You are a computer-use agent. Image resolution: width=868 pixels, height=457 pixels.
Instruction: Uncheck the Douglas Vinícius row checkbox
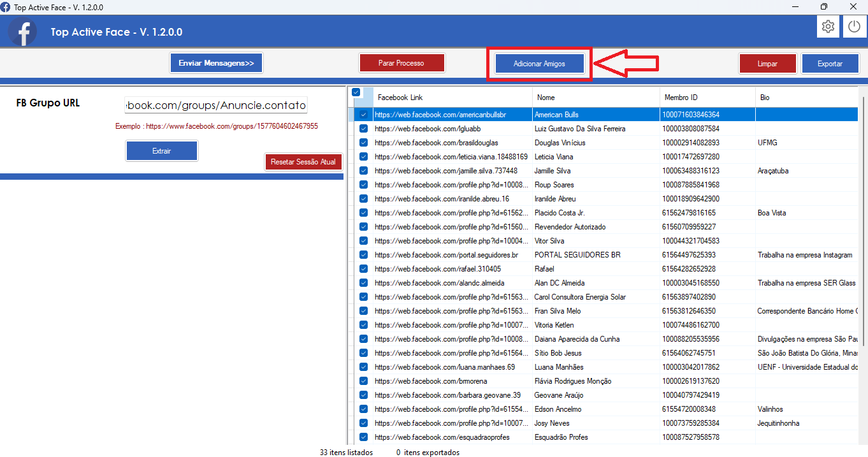tap(363, 143)
